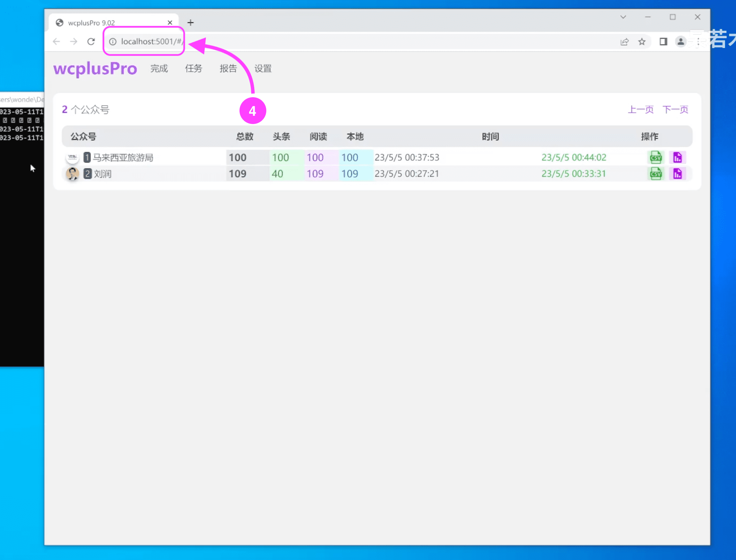
Task: Open report icon for 马来西亚旅游局 row
Action: pyautogui.click(x=677, y=157)
